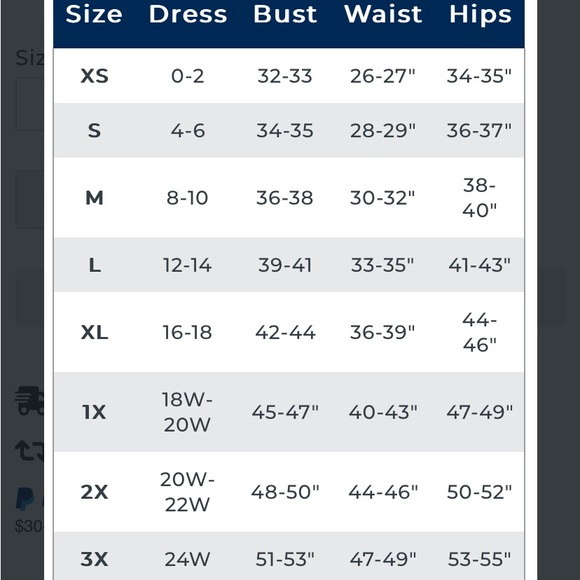Image resolution: width=580 pixels, height=580 pixels.
Task: Click the 44-46" hips measurement cell
Action: [x=479, y=332]
